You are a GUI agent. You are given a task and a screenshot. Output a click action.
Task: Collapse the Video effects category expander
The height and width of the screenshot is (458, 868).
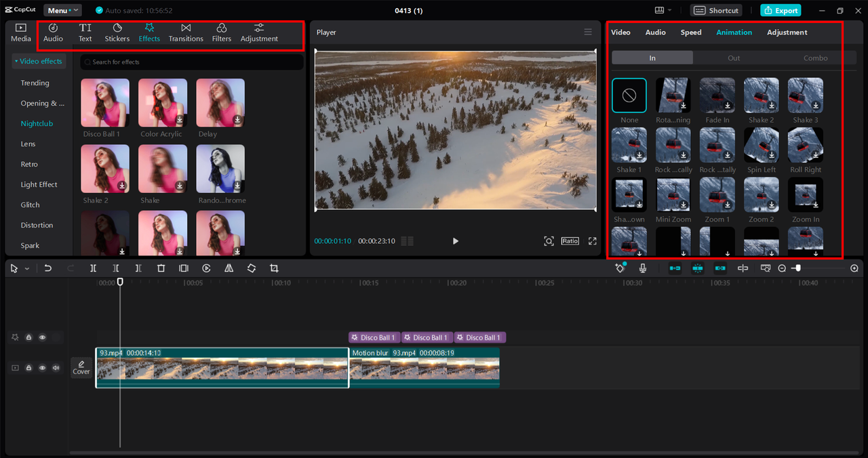point(40,61)
